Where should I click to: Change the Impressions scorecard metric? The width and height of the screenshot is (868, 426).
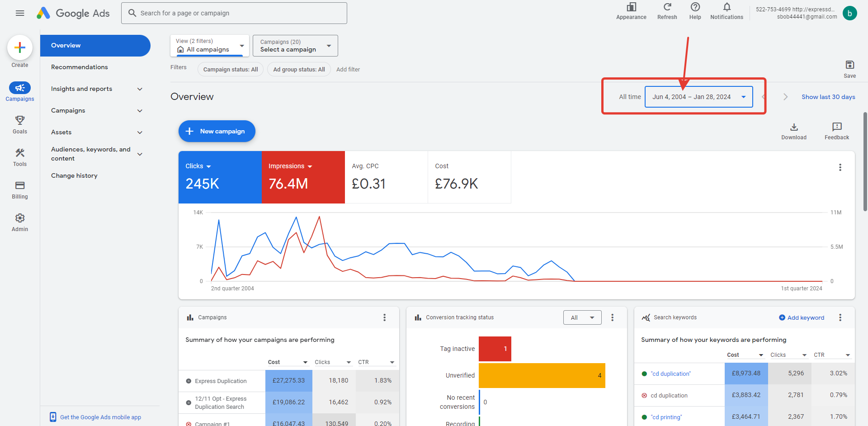point(291,166)
